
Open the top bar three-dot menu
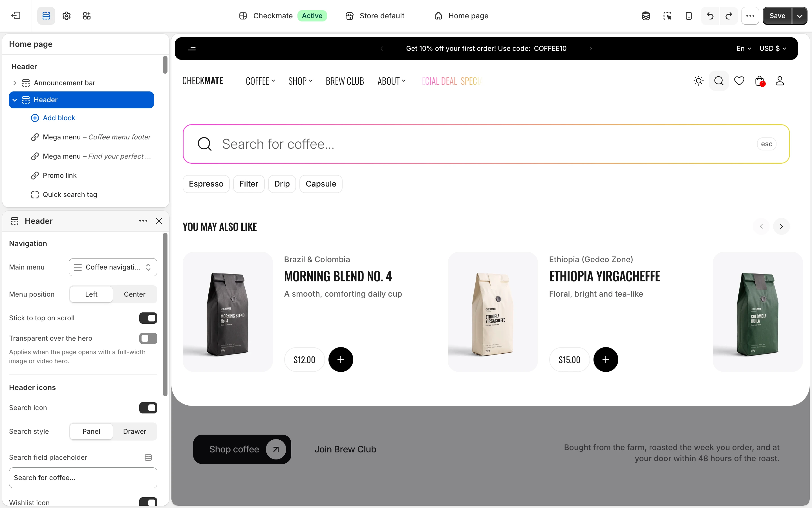750,16
